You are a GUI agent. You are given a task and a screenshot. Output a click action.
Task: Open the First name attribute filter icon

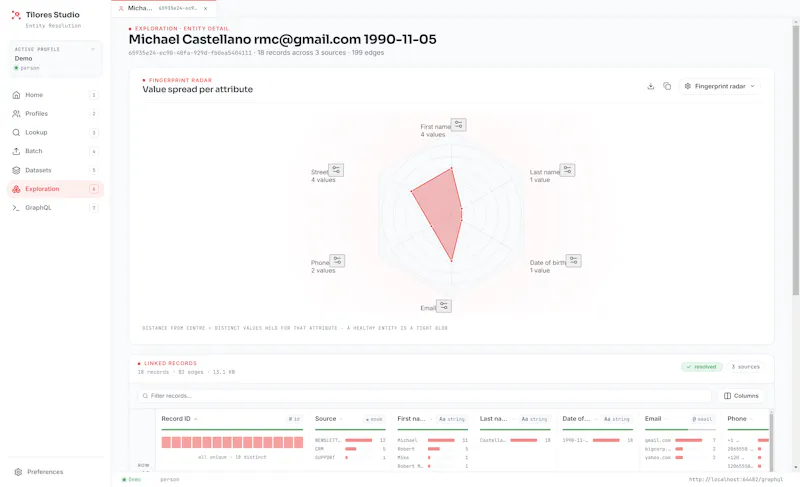(x=459, y=124)
